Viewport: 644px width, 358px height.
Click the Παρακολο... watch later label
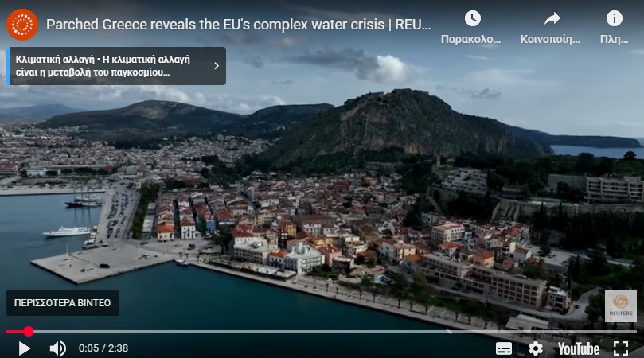tap(470, 40)
